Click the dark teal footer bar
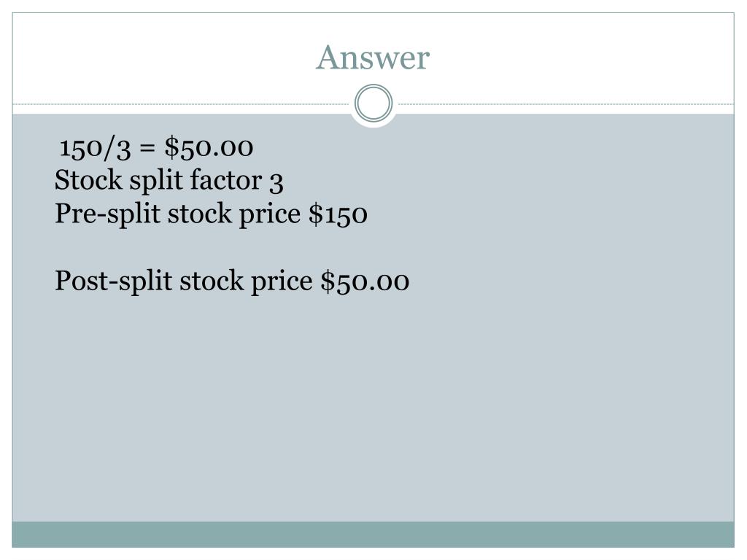 (373, 534)
